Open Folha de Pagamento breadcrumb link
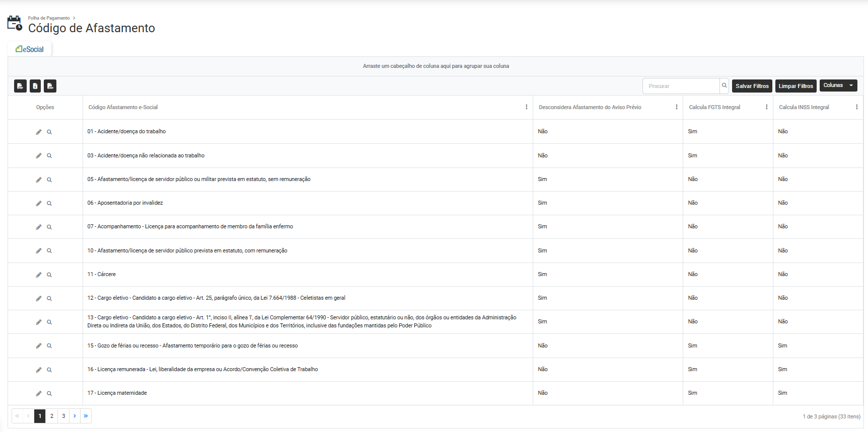Viewport: 868px width, 432px height. [x=49, y=18]
